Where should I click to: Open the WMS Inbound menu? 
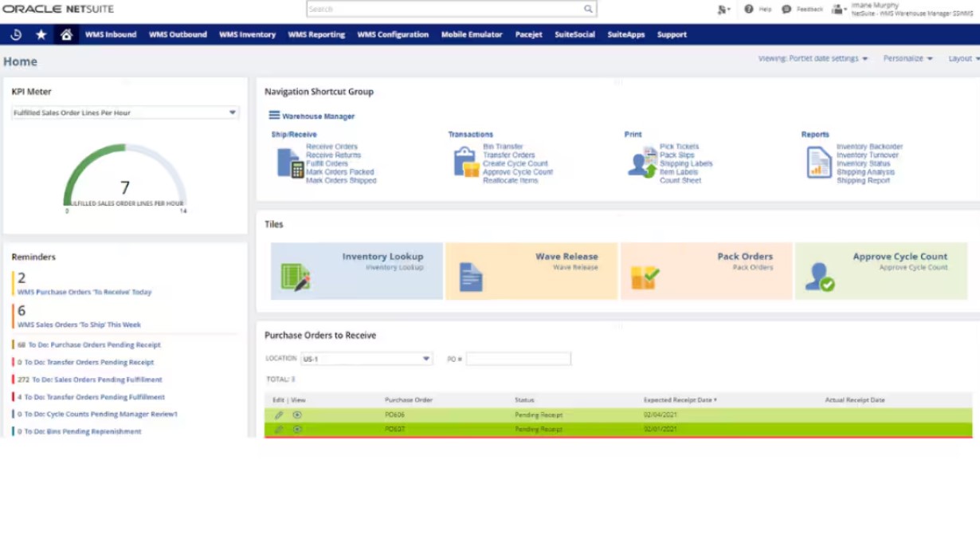click(x=112, y=34)
